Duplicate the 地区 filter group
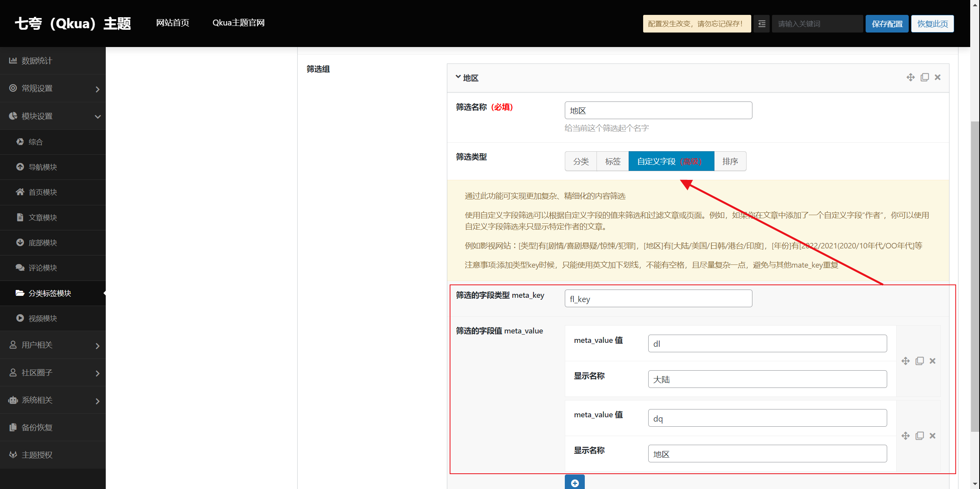Image resolution: width=980 pixels, height=489 pixels. 925,77
